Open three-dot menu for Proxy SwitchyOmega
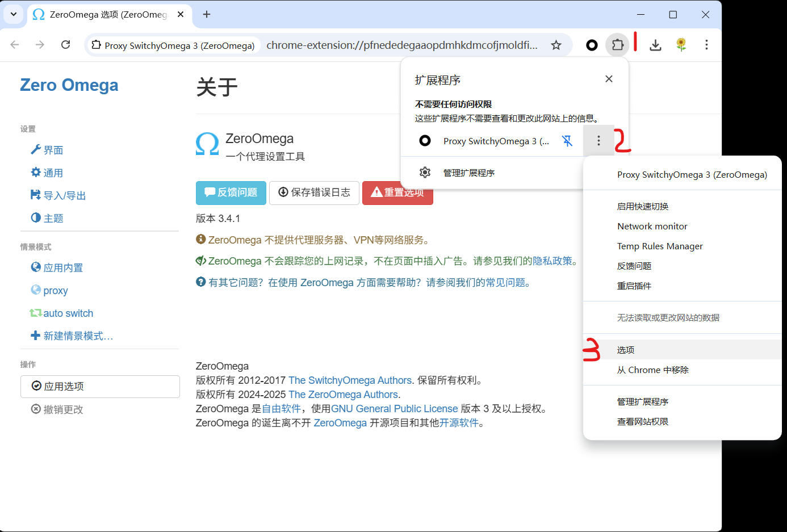Screen dimensions: 787x532 pos(598,141)
